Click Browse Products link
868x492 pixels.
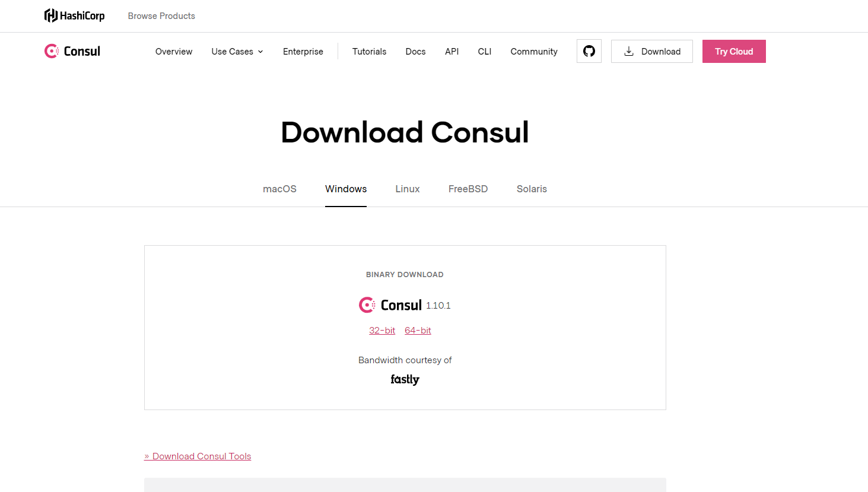click(161, 16)
